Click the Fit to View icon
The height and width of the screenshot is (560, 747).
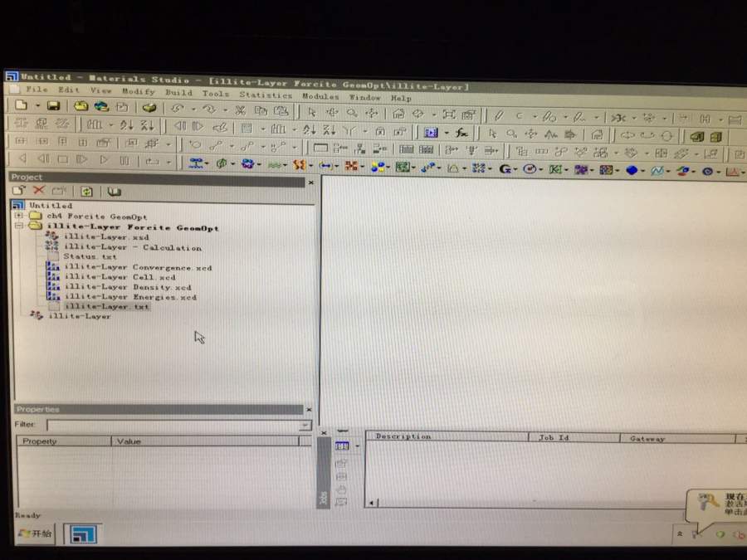[449, 114]
